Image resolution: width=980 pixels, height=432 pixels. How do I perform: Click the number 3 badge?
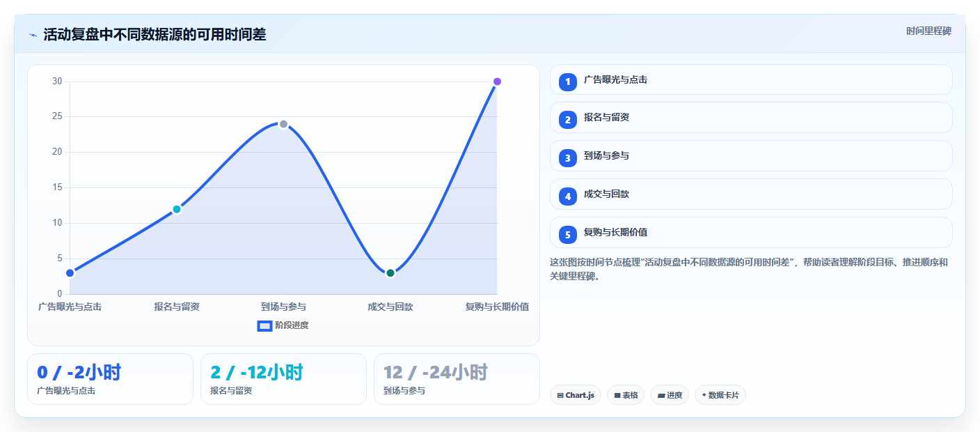tap(568, 158)
